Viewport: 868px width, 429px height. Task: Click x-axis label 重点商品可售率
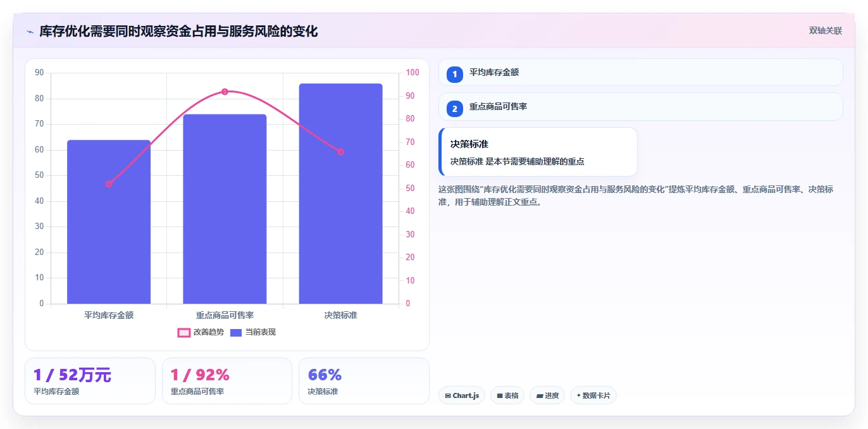coord(225,315)
